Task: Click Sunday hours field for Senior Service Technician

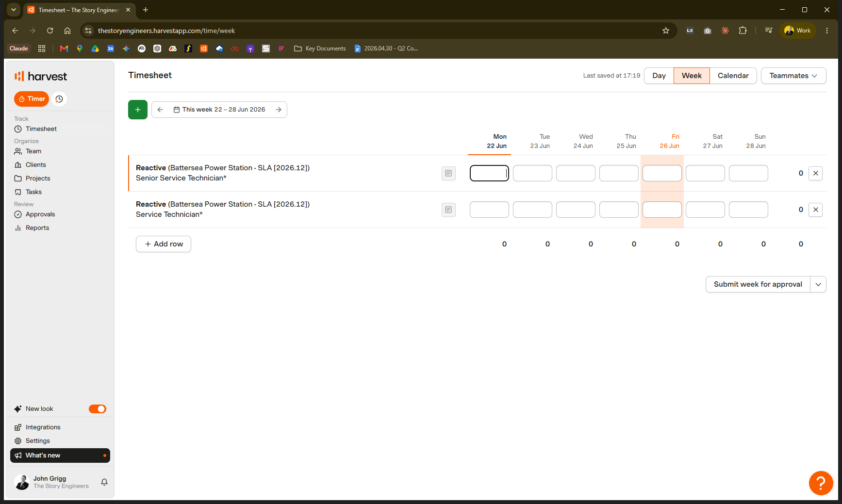Action: coord(748,173)
